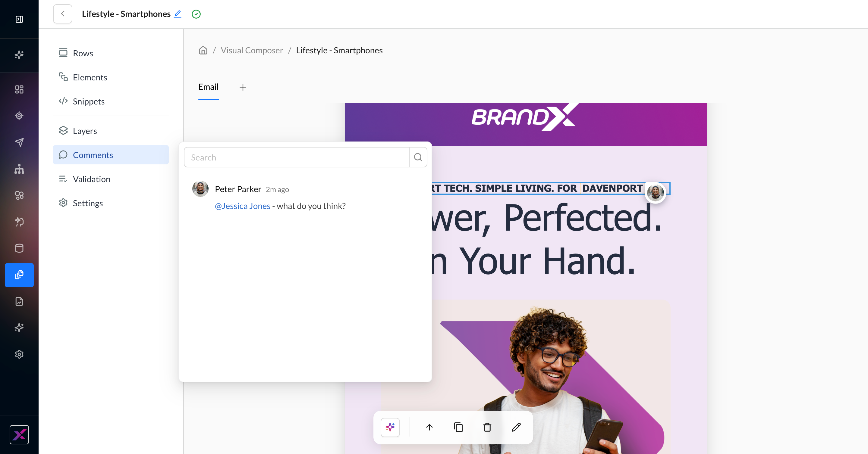Open the comment avatar pin on the canvas
The height and width of the screenshot is (454, 868).
[x=656, y=192]
